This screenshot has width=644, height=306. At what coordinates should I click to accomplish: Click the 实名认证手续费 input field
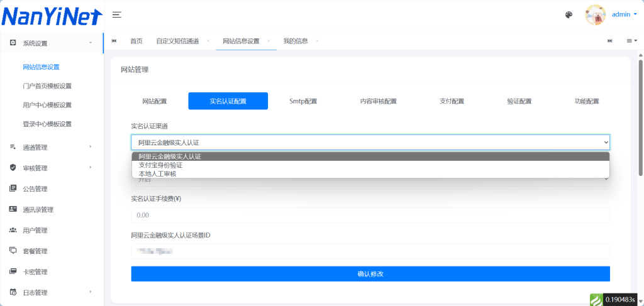pos(370,215)
